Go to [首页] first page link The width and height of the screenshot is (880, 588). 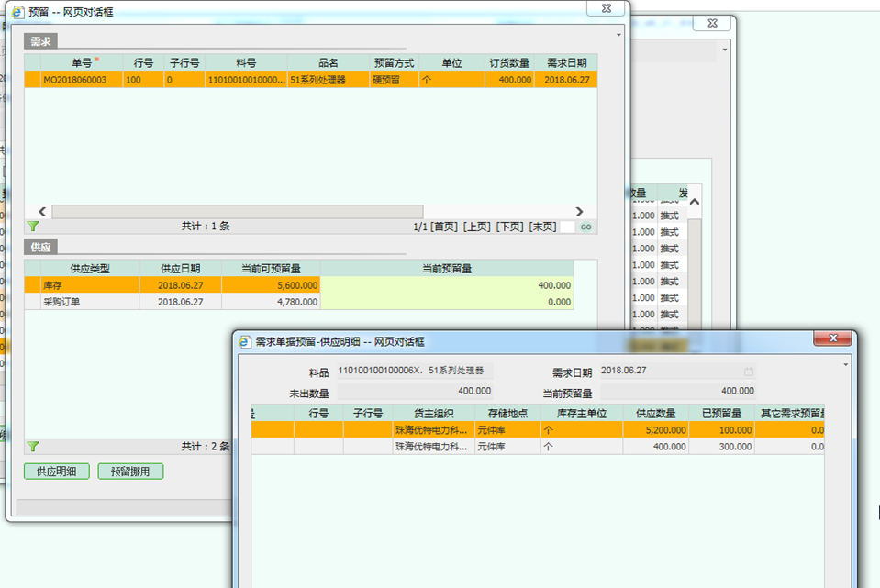point(444,227)
